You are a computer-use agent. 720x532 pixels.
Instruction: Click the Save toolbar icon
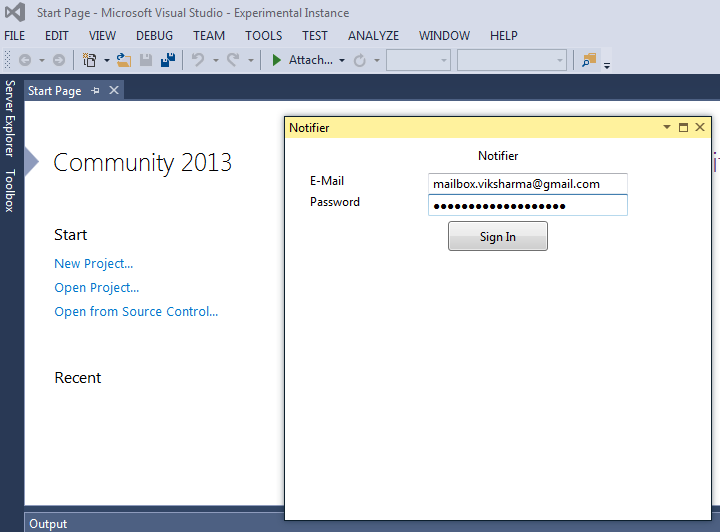(x=146, y=60)
